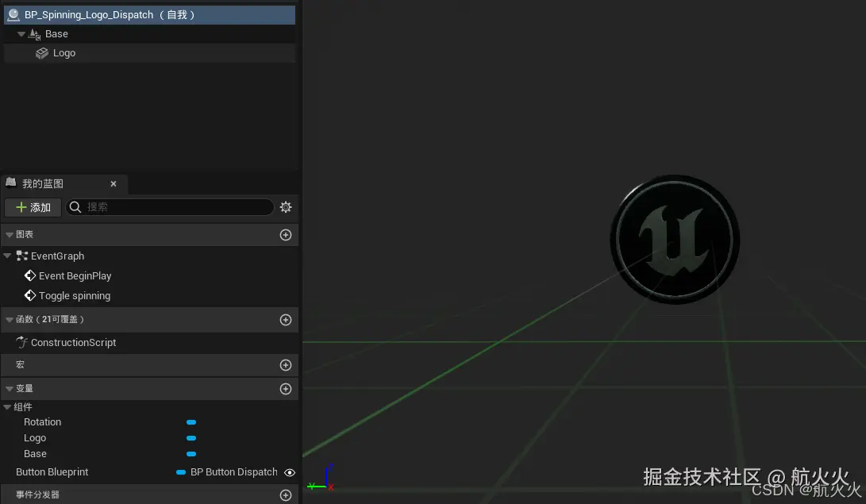
Task: Select the Logo variable under 组件
Action: click(35, 438)
